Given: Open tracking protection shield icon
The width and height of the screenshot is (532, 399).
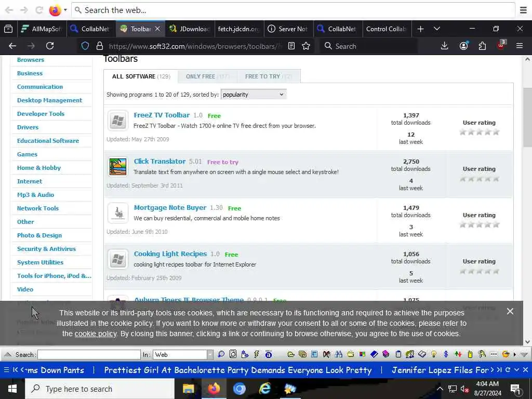Looking at the screenshot, I should tap(85, 46).
